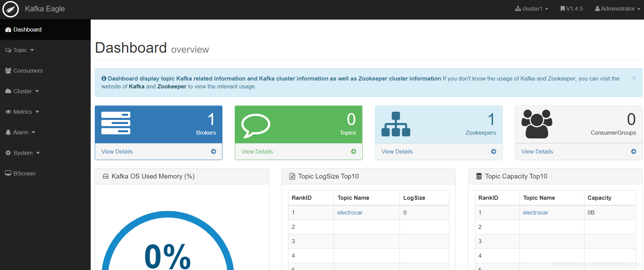Click the Brokers count number 1
The height and width of the screenshot is (270, 644).
[211, 120]
